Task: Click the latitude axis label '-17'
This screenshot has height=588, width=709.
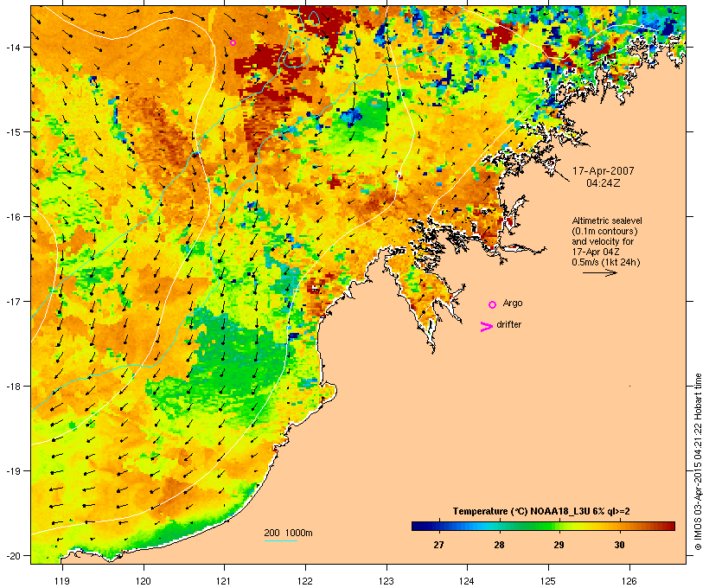Action: click(x=12, y=301)
